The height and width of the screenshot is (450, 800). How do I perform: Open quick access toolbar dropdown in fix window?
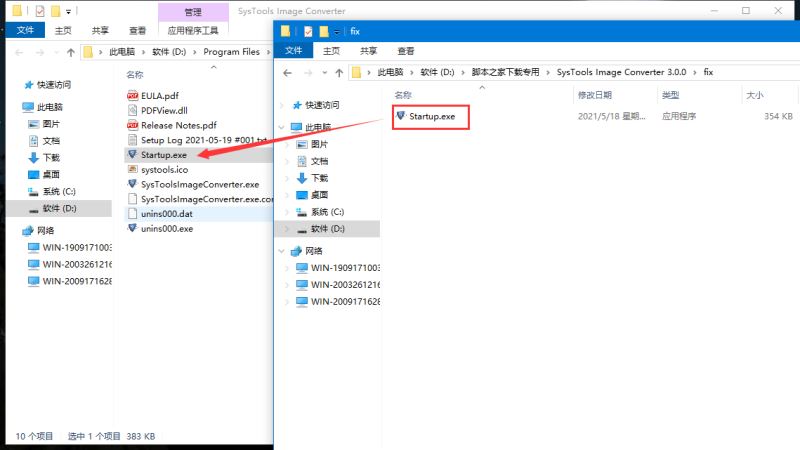pos(337,32)
